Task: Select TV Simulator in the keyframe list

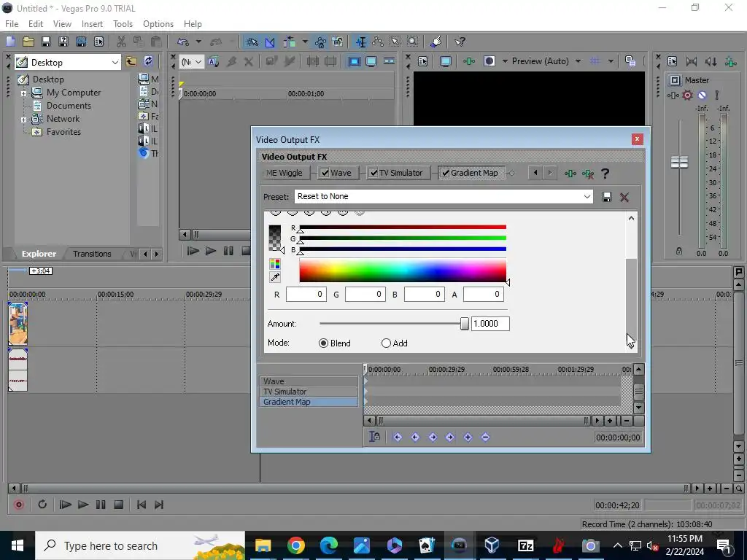Action: (x=309, y=392)
